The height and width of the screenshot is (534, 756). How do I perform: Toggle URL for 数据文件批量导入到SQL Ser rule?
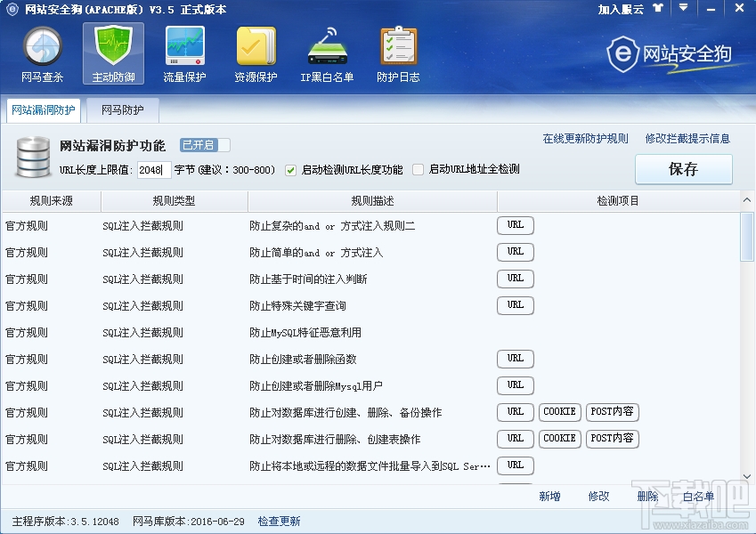click(x=516, y=465)
